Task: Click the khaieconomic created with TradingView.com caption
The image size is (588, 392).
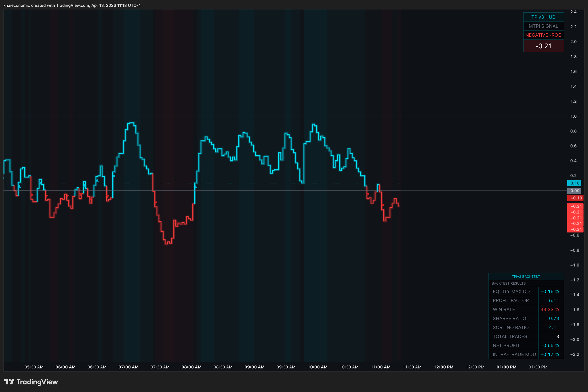Action: [72, 5]
